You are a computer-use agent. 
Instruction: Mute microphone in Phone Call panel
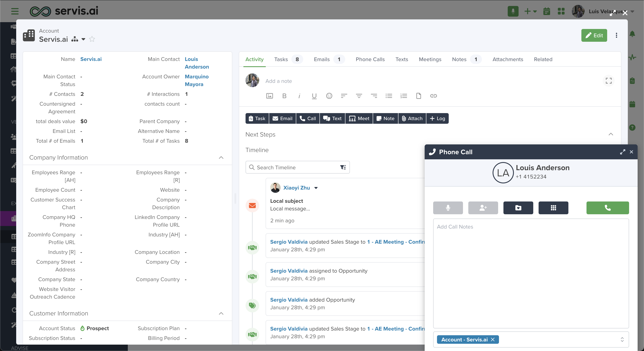click(x=448, y=208)
